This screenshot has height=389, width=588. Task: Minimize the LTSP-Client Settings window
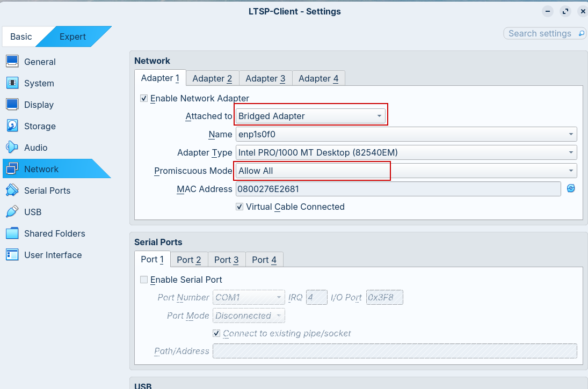click(x=548, y=11)
